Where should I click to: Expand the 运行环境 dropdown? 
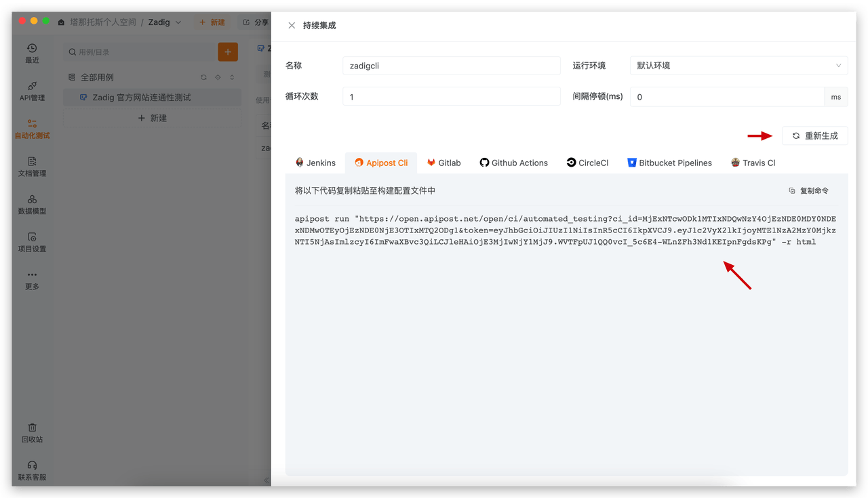[738, 66]
